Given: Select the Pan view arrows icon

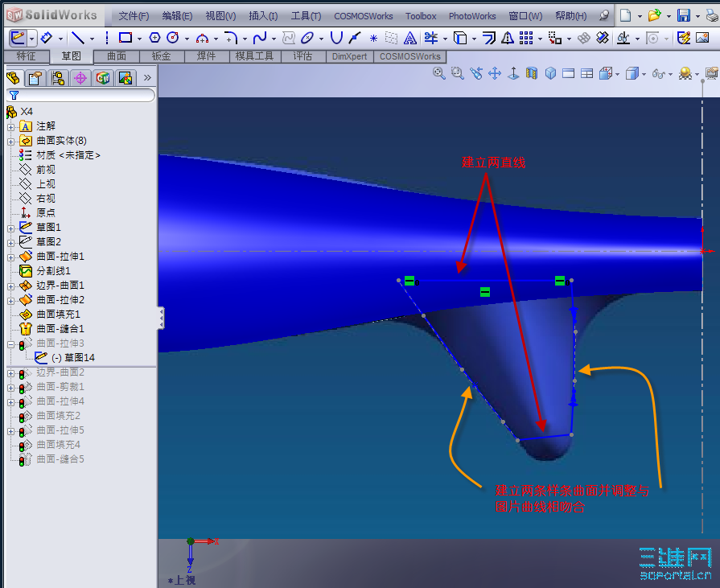Looking at the screenshot, I should click(495, 73).
